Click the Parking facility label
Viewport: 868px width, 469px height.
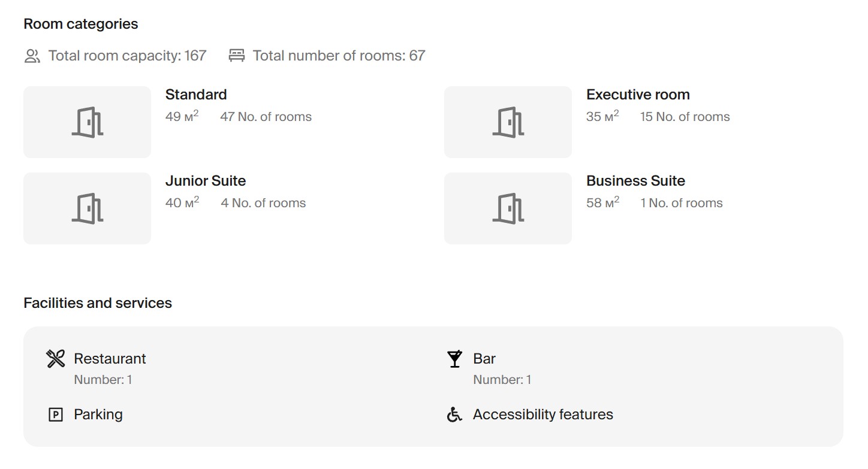coord(98,414)
